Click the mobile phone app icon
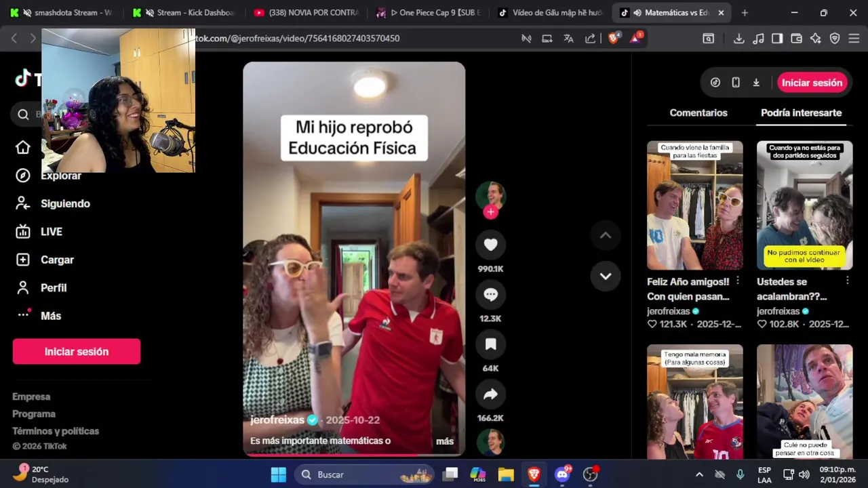 click(x=736, y=83)
